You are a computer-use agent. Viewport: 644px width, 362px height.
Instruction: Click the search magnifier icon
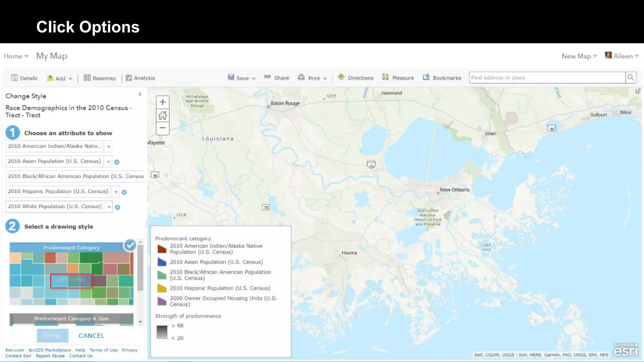tap(630, 78)
